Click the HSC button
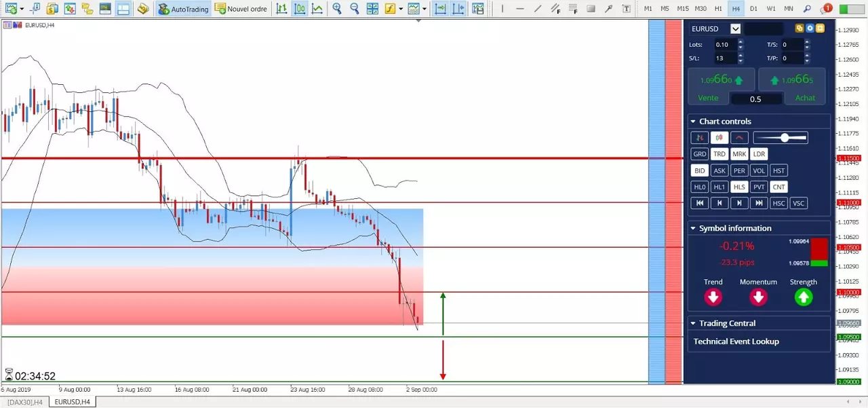Image resolution: width=868 pixels, height=408 pixels. tap(778, 203)
